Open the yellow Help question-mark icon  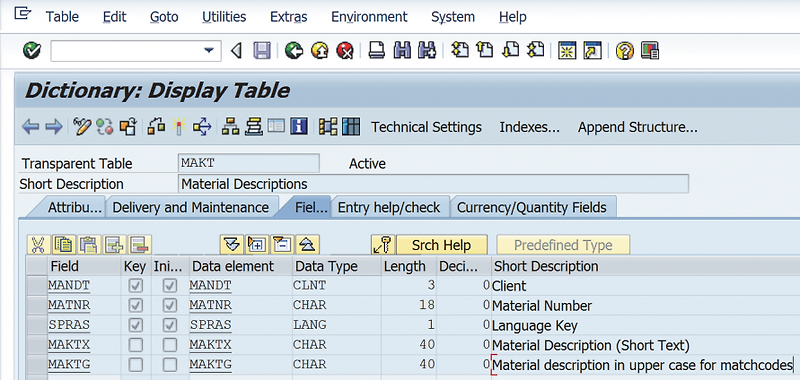click(x=624, y=50)
